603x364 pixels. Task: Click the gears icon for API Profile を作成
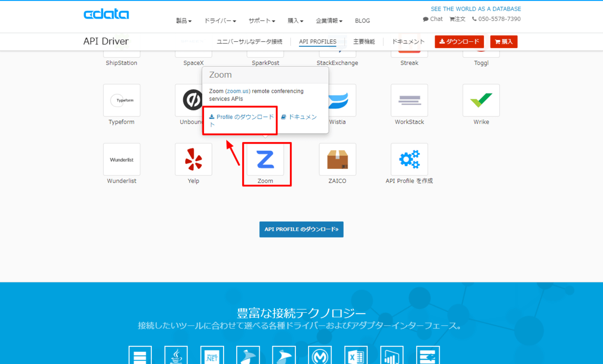(410, 159)
